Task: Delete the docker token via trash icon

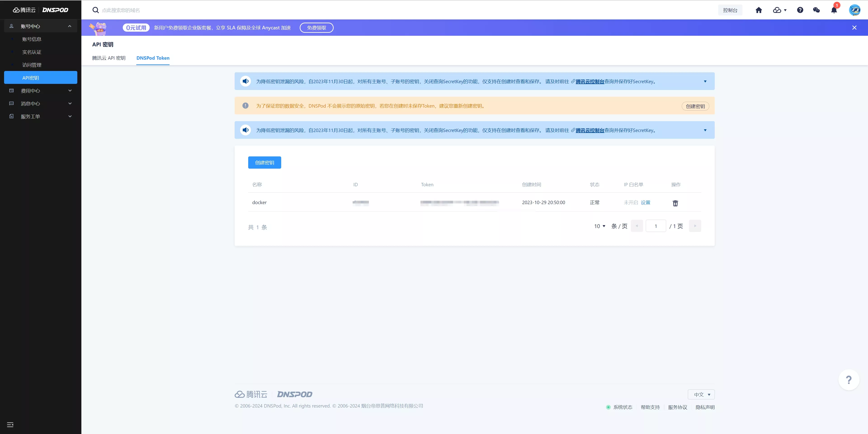Action: coord(675,203)
